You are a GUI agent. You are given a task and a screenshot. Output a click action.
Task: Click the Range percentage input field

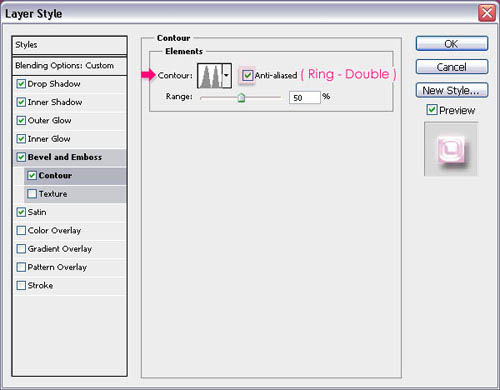click(305, 97)
